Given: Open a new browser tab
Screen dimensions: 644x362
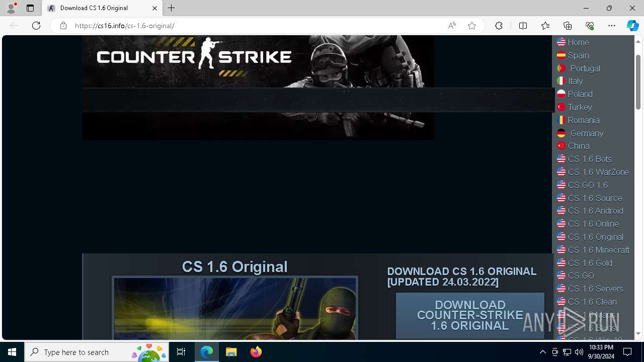Looking at the screenshot, I should (172, 8).
